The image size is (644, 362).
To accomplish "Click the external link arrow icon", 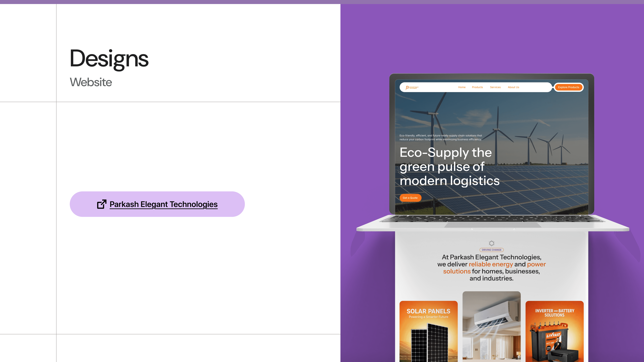I will click(102, 204).
